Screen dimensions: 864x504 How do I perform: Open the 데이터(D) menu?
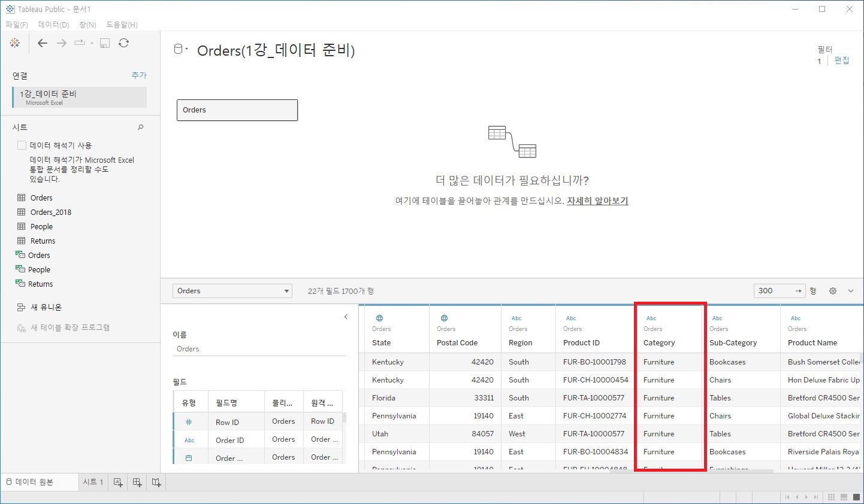(54, 25)
